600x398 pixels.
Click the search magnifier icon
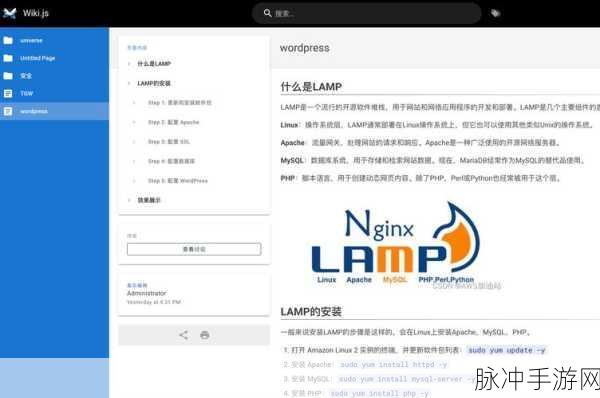pos(267,13)
